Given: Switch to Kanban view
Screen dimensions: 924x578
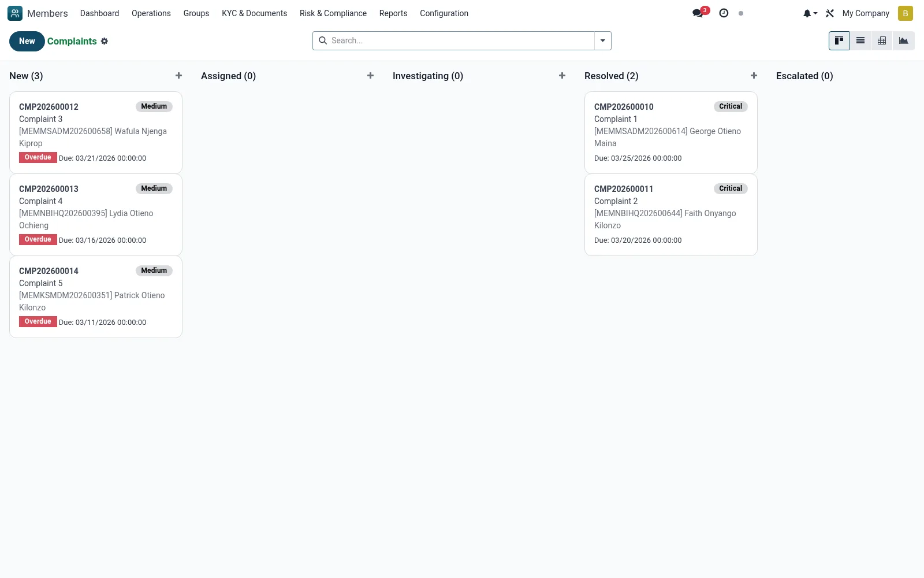Looking at the screenshot, I should pyautogui.click(x=839, y=40).
